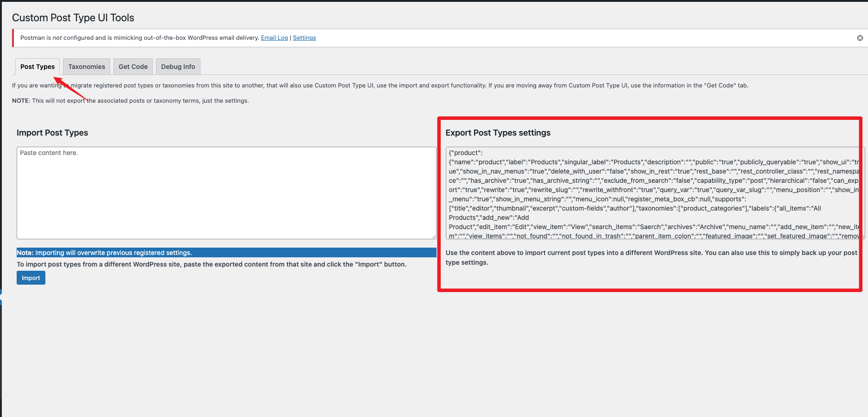The image size is (868, 417).
Task: Click the Export Post Types settings heading
Action: pyautogui.click(x=498, y=133)
